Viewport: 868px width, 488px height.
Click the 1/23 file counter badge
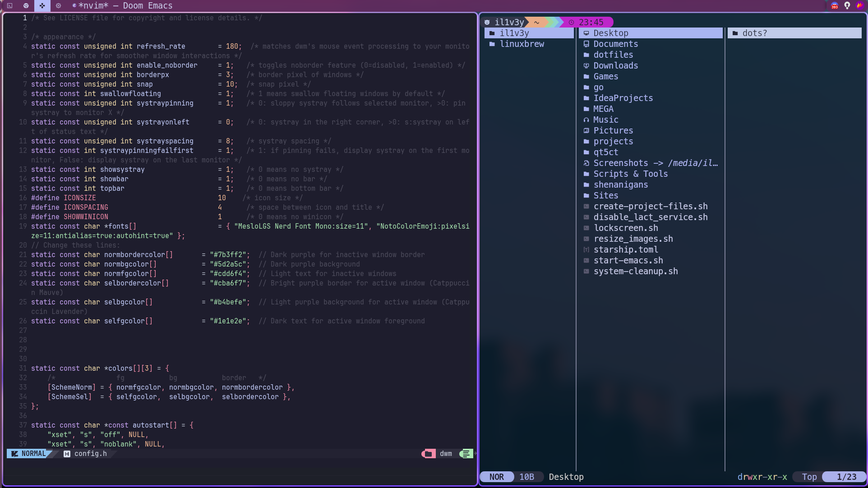pyautogui.click(x=846, y=477)
